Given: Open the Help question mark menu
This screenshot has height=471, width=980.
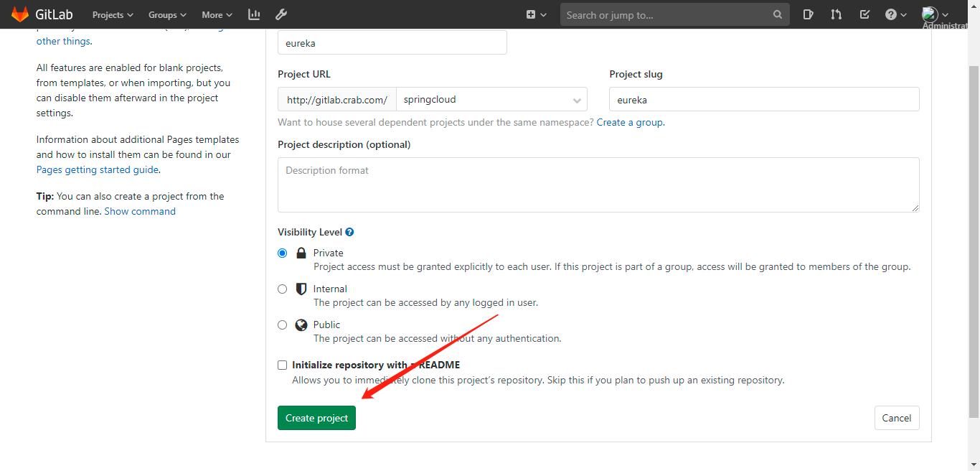Looking at the screenshot, I should pyautogui.click(x=895, y=14).
